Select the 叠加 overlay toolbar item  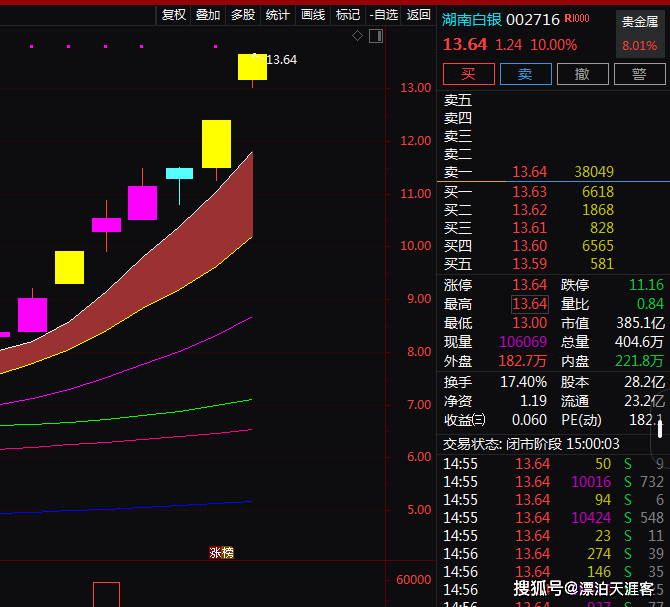tap(208, 15)
